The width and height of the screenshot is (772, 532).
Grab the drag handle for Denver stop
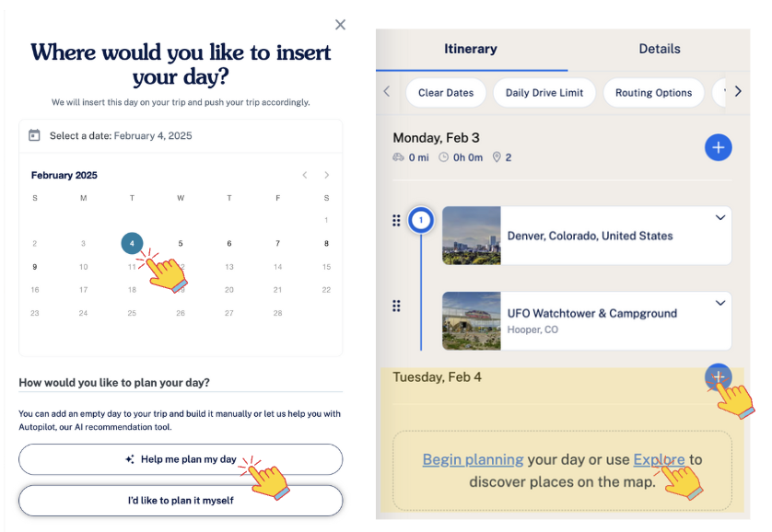point(396,220)
